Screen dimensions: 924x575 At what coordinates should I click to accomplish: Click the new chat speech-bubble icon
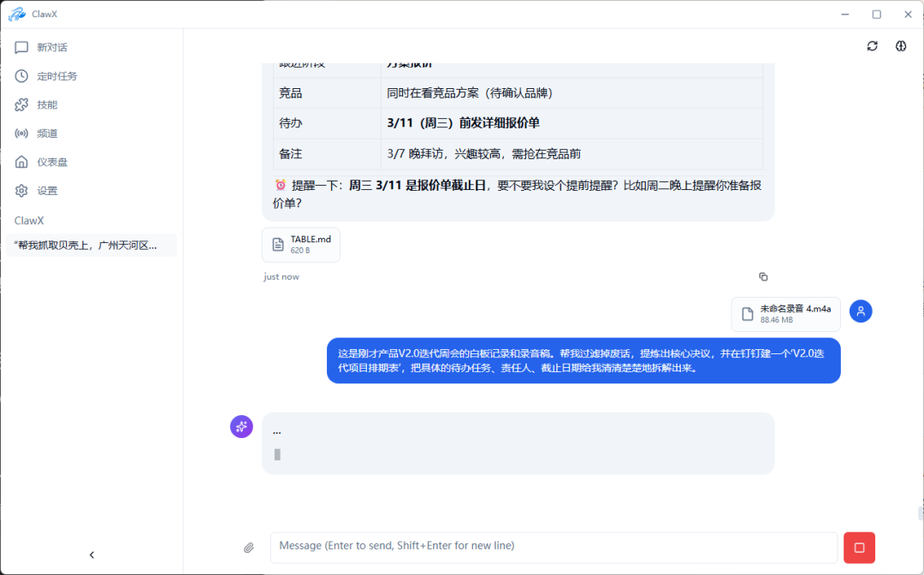[x=21, y=47]
